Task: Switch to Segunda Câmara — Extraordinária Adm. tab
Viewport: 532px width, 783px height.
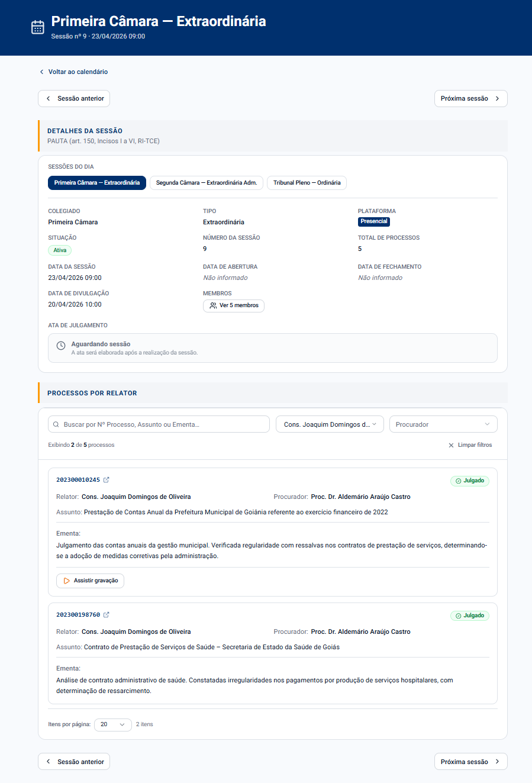Action: pos(207,183)
